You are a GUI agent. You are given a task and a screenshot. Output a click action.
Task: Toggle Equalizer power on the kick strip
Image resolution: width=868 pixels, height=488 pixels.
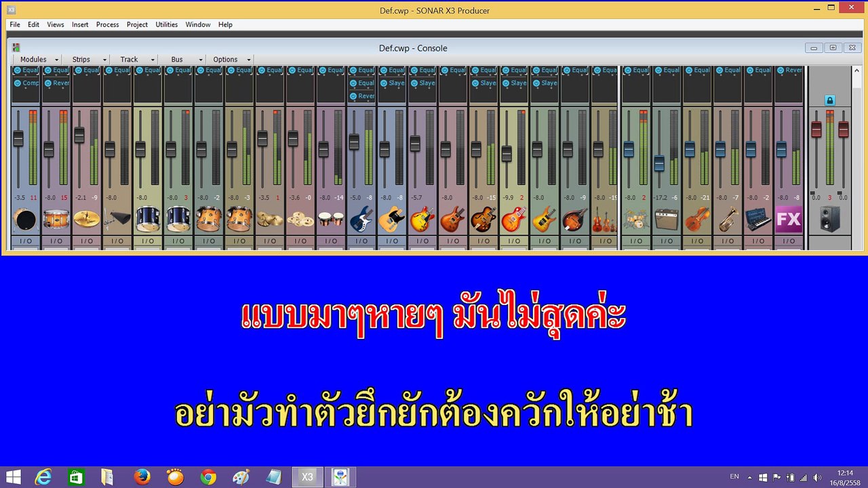coord(18,70)
